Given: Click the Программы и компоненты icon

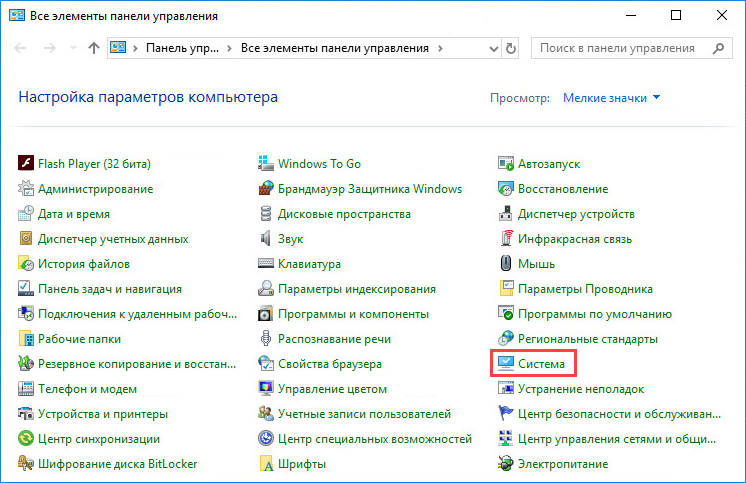Looking at the screenshot, I should pos(265,314).
